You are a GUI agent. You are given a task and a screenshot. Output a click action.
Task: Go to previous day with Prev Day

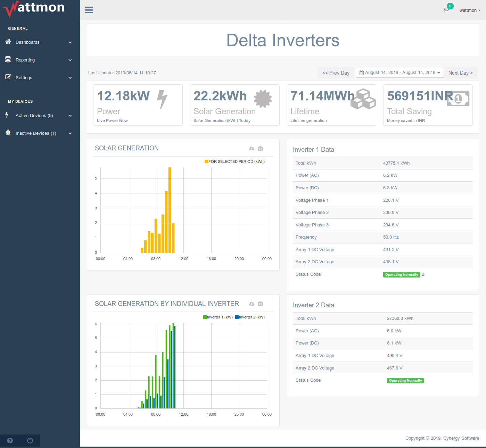pyautogui.click(x=336, y=73)
